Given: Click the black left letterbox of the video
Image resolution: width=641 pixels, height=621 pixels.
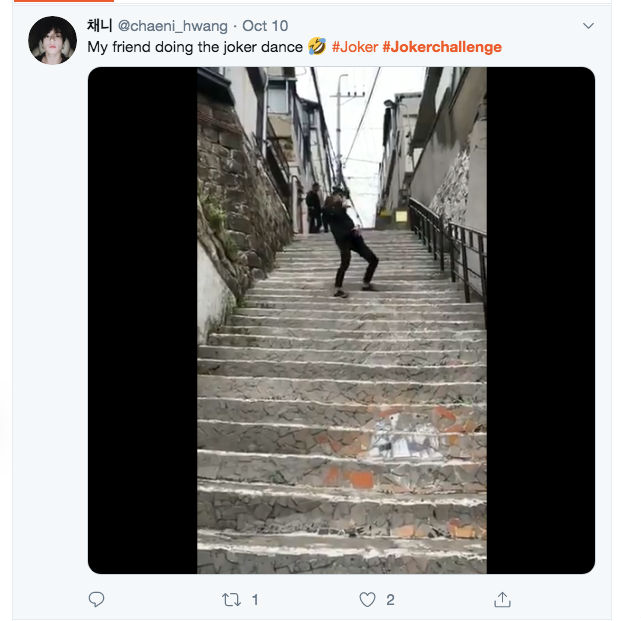Looking at the screenshot, I should click(142, 320).
